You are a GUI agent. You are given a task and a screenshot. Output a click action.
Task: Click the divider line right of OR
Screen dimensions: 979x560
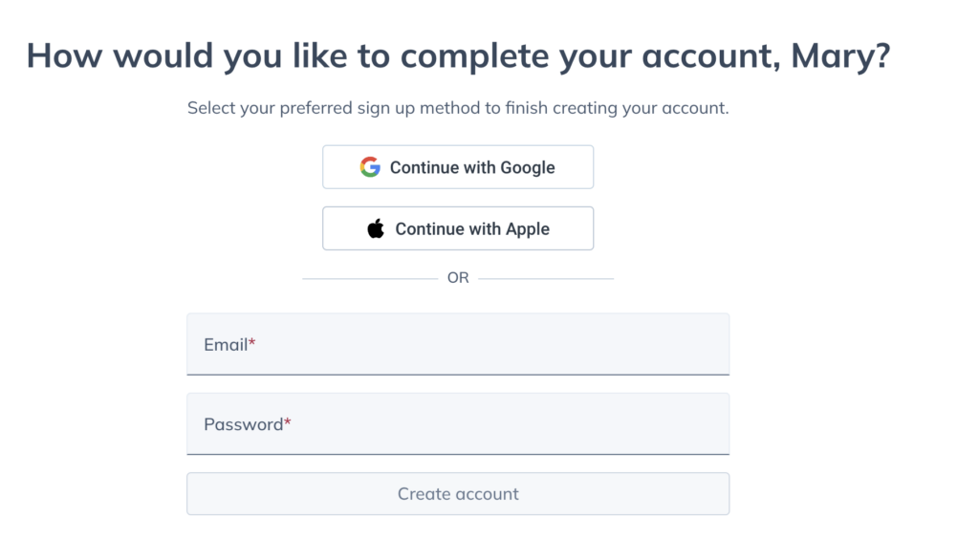(x=546, y=278)
